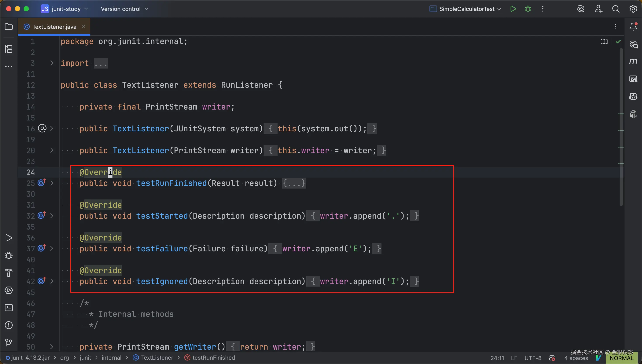Click the Debug bug icon in toolbar

pos(528,9)
